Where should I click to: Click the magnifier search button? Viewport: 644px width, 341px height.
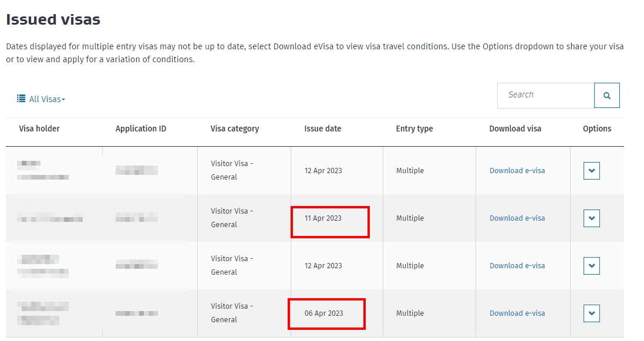click(x=606, y=95)
